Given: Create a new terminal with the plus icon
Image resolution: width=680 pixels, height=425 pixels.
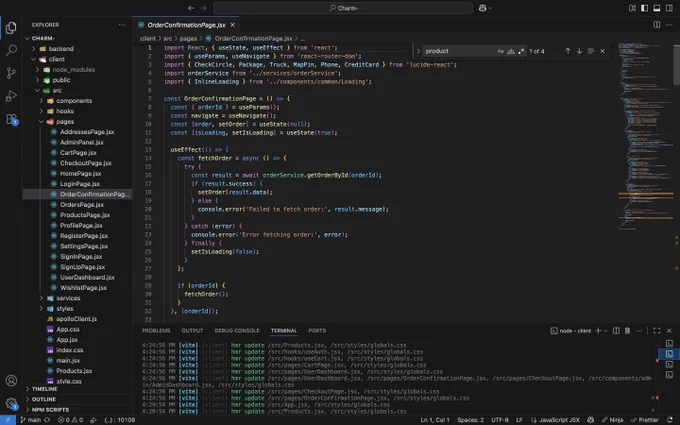Looking at the screenshot, I should tap(598, 330).
